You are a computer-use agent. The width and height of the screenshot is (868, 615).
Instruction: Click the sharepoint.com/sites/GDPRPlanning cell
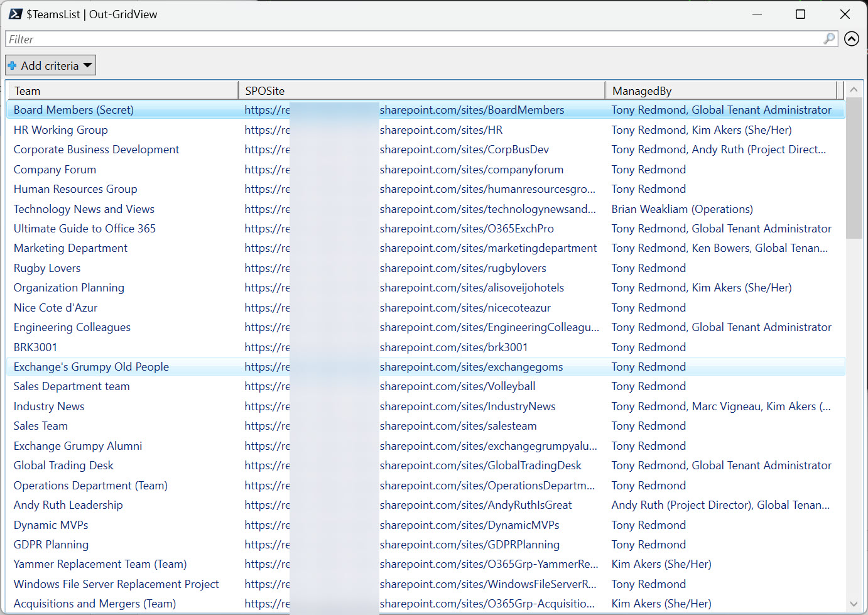tap(470, 545)
